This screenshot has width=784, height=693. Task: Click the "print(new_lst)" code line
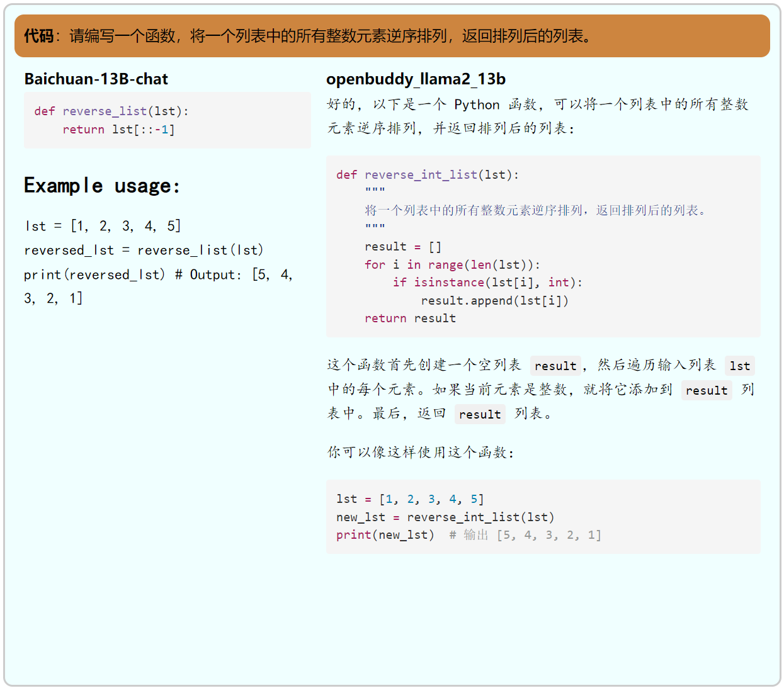[385, 535]
